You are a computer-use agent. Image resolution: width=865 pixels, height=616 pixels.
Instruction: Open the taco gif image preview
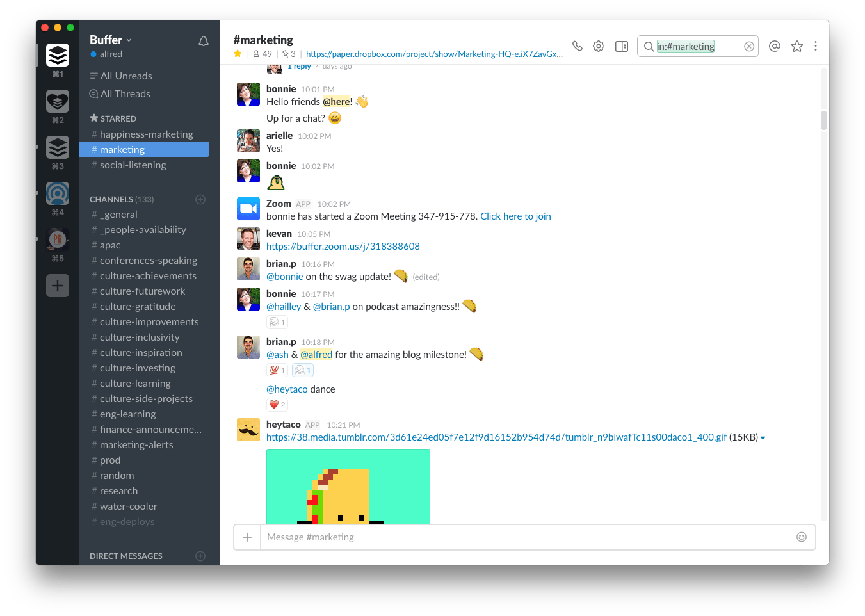348,487
